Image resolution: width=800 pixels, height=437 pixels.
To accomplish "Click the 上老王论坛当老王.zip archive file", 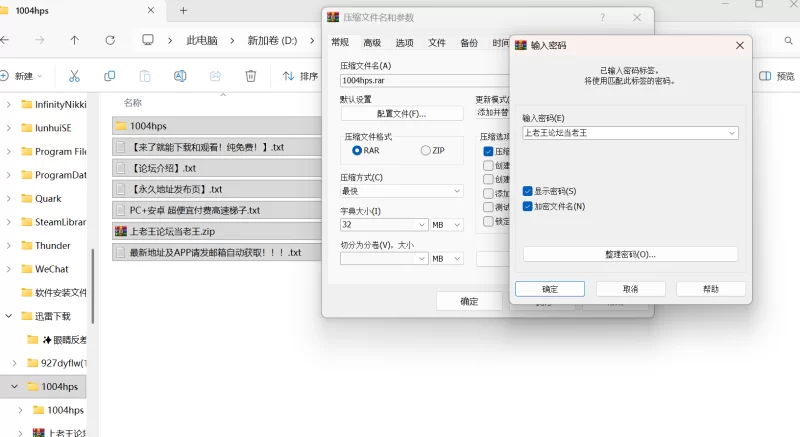I will click(x=217, y=231).
